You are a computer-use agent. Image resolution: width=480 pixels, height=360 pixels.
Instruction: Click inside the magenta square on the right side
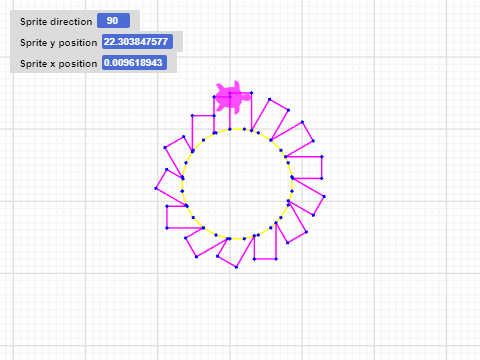306,167
